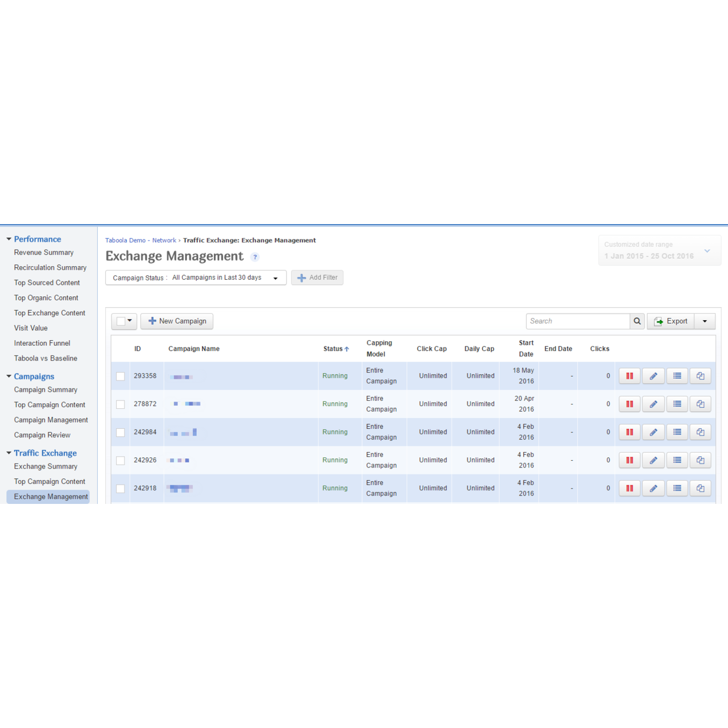Check the row checkbox for campaign 293358
Screen dimensions: 728x728
tap(120, 376)
